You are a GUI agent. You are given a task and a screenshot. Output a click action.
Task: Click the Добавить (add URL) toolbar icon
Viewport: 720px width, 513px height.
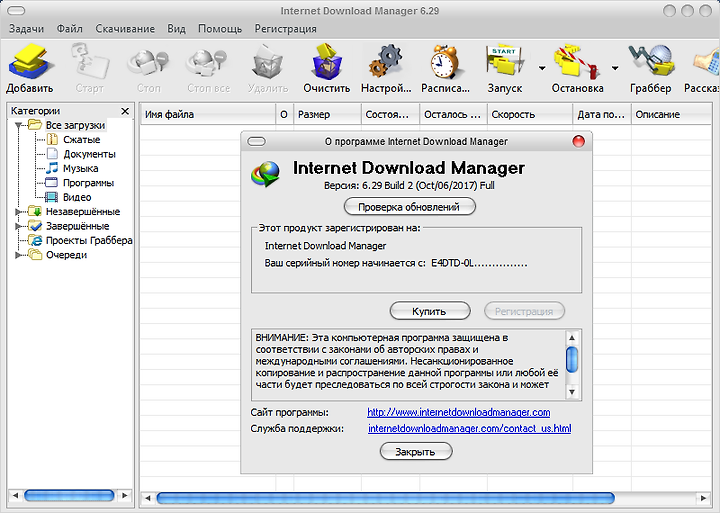[31, 62]
